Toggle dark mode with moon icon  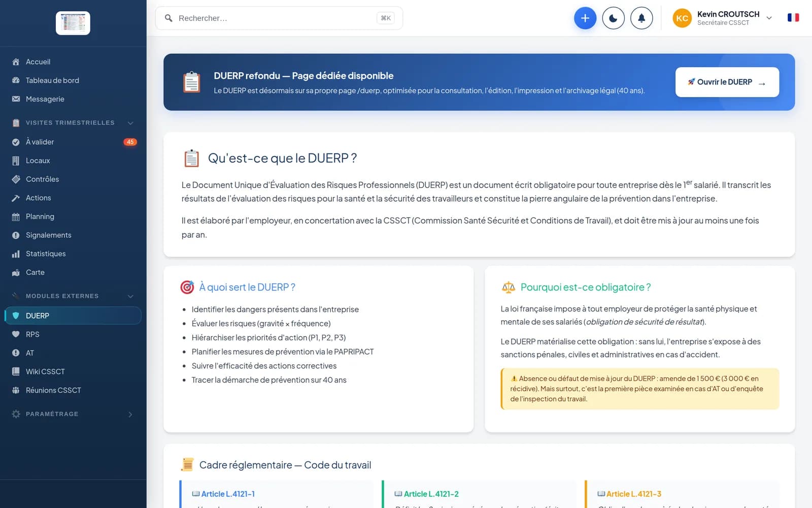tap(613, 18)
